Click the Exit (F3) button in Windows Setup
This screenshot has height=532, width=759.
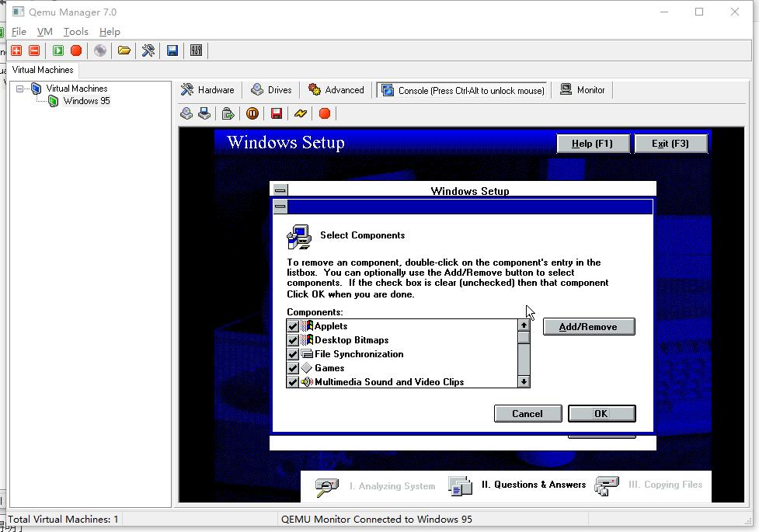click(x=670, y=144)
